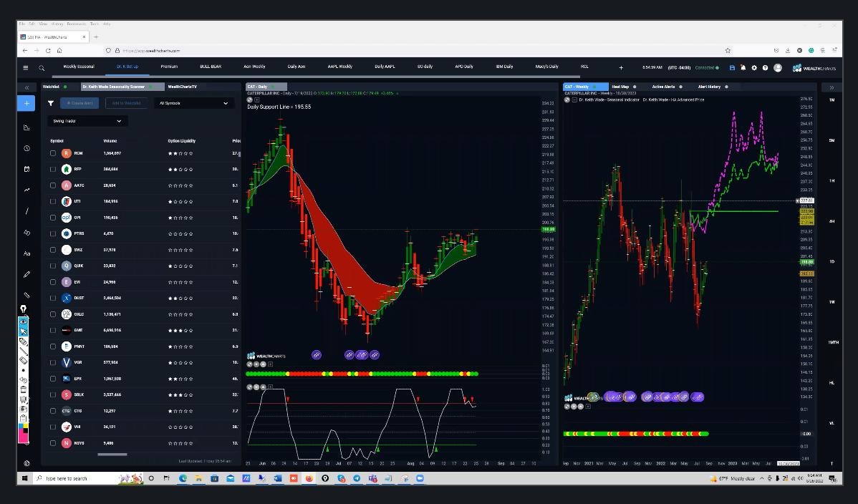
Task: Open the hamburger menu in WealthCharts header
Action: pos(25,68)
